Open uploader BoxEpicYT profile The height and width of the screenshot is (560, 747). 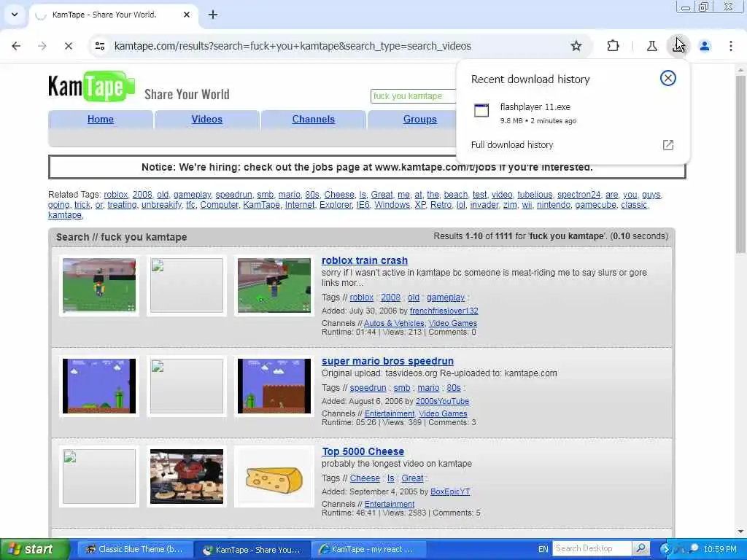tap(449, 491)
